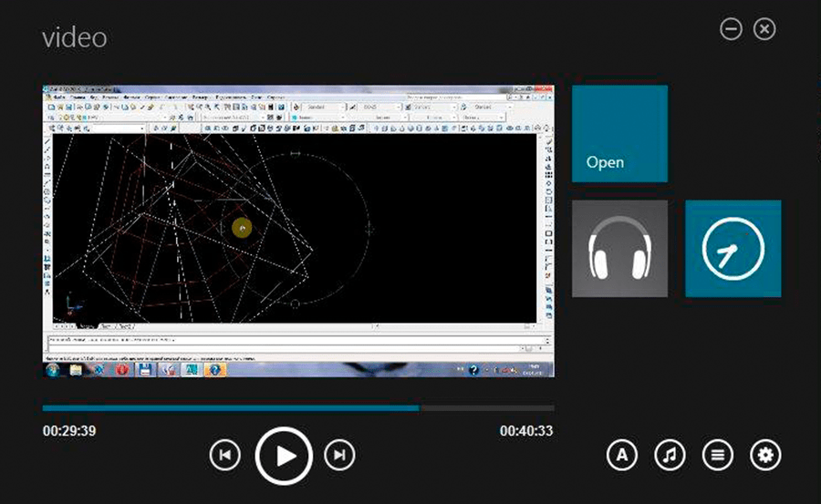The height and width of the screenshot is (504, 821).
Task: Select the headphones audio tile
Action: point(619,249)
